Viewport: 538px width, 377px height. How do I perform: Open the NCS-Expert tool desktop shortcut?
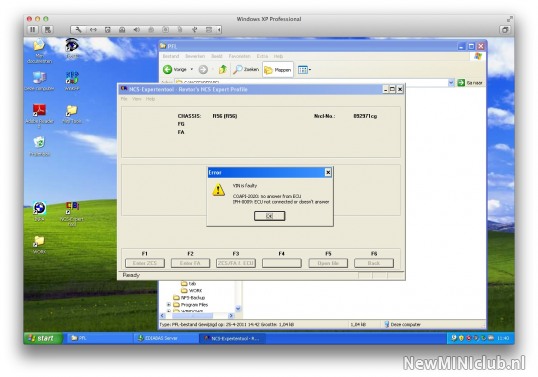pyautogui.click(x=72, y=214)
